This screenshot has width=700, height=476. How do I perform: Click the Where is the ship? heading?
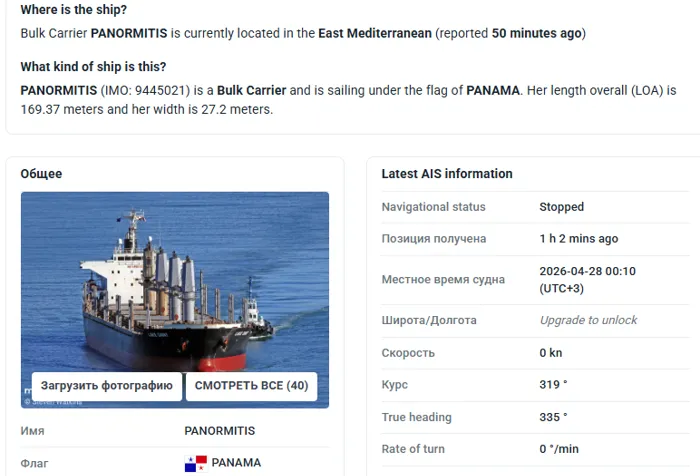[73, 10]
